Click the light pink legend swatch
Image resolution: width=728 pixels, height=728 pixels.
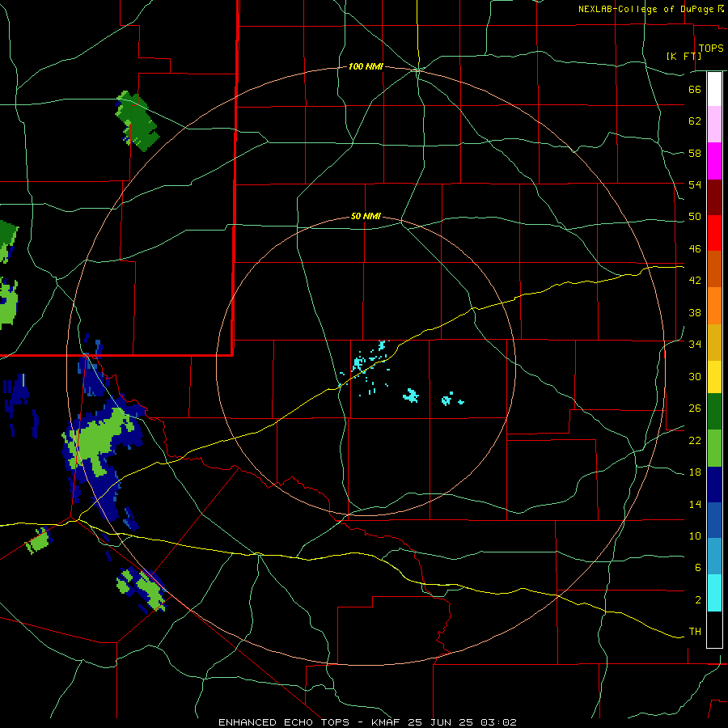pyautogui.click(x=714, y=125)
